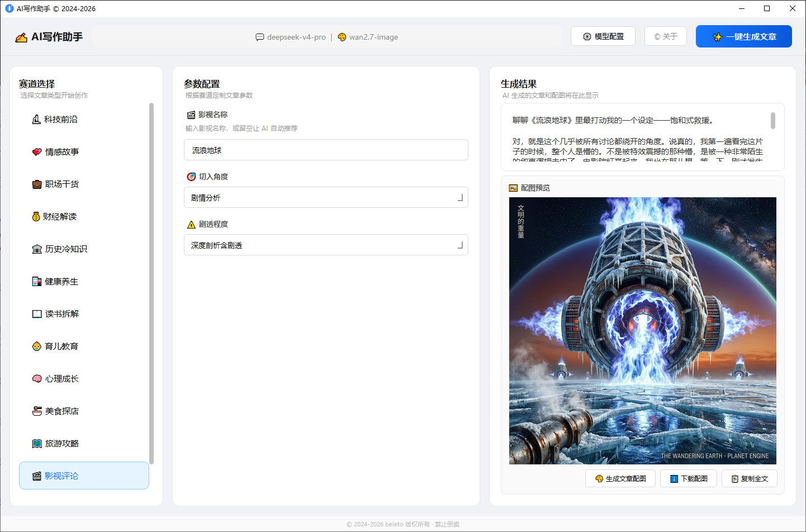806x532 pixels.
Task: Click the 情感故事 heart icon
Action: click(37, 152)
